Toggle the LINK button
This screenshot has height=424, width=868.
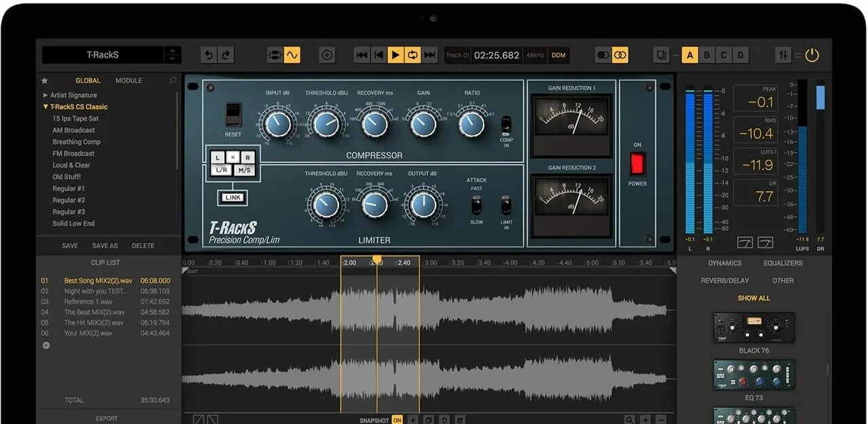233,197
